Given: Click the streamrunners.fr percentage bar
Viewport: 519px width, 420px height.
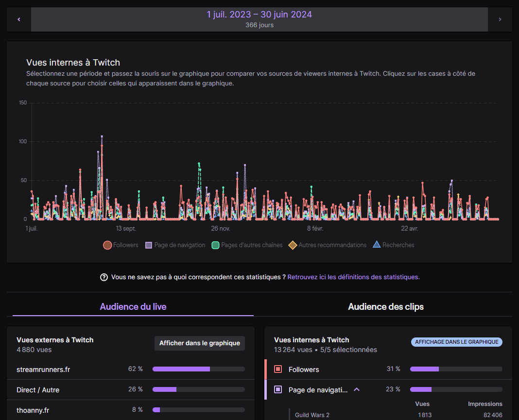Looking at the screenshot, I should 198,369.
